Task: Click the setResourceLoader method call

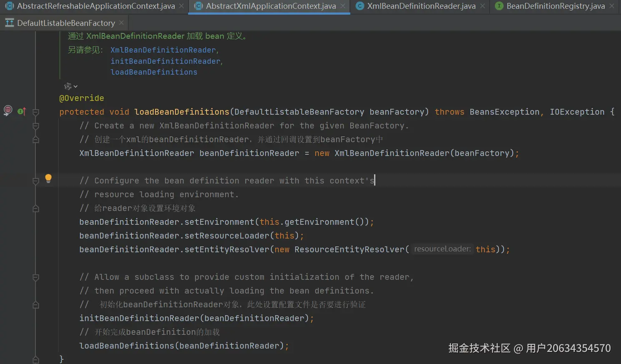Action: pos(227,236)
